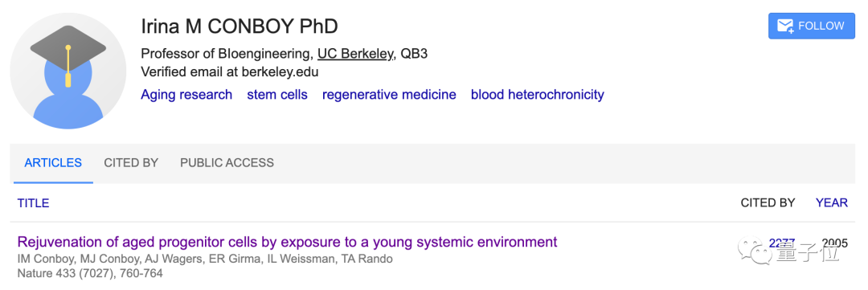Click the Cited By column header
868x290 pixels.
coord(768,203)
